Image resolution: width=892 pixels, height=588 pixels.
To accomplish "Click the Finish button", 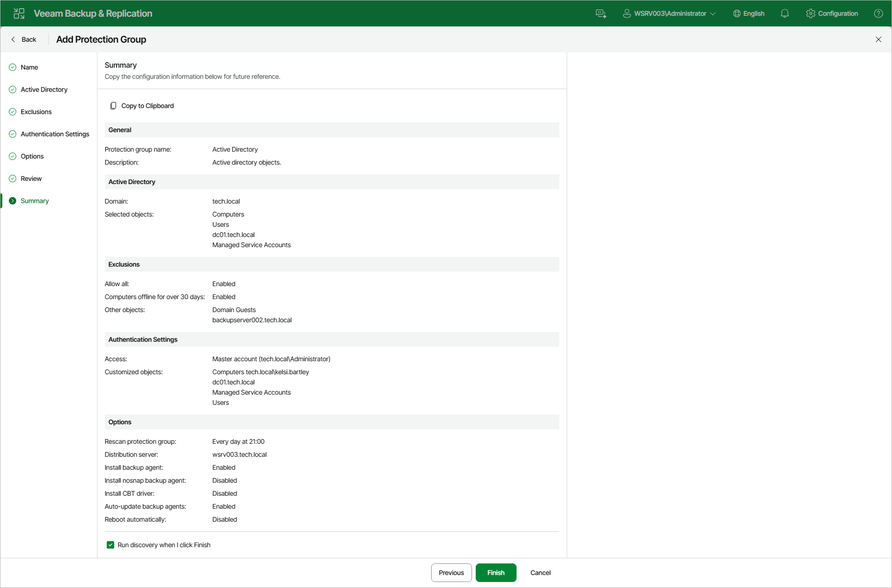I will [496, 573].
